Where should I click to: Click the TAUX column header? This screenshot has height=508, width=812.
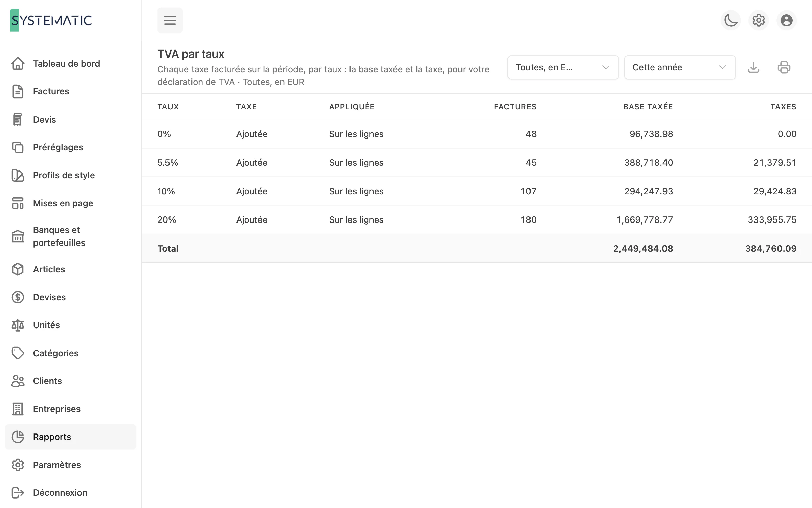168,107
